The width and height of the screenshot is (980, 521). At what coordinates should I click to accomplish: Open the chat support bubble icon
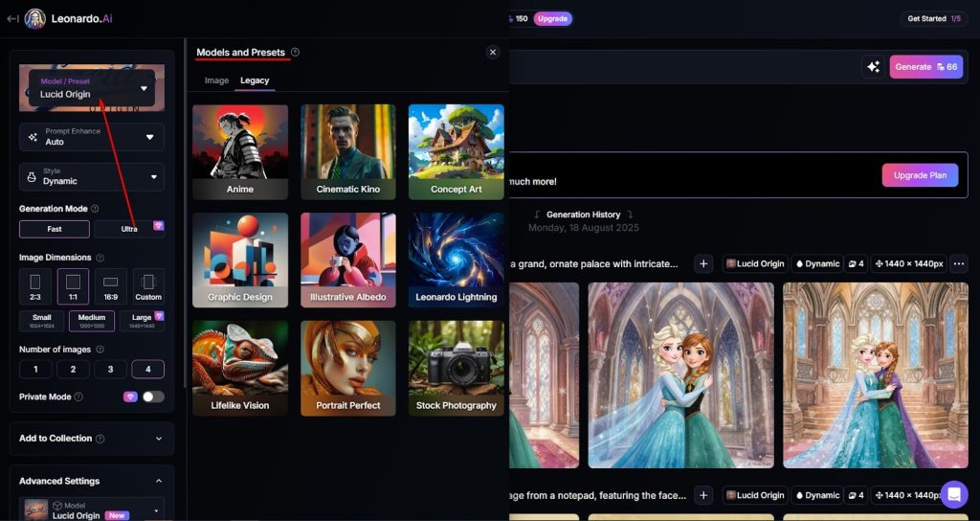coord(954,494)
